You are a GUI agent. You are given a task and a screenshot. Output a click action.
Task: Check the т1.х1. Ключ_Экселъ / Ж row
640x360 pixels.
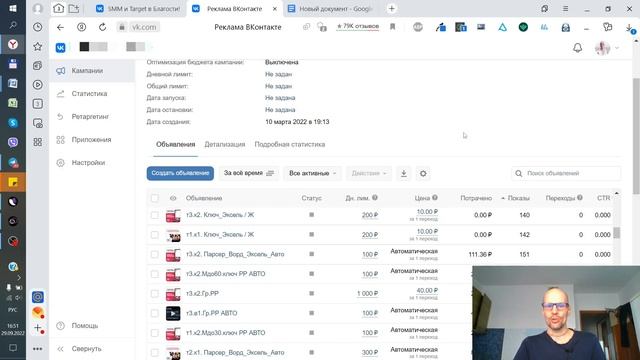[155, 235]
